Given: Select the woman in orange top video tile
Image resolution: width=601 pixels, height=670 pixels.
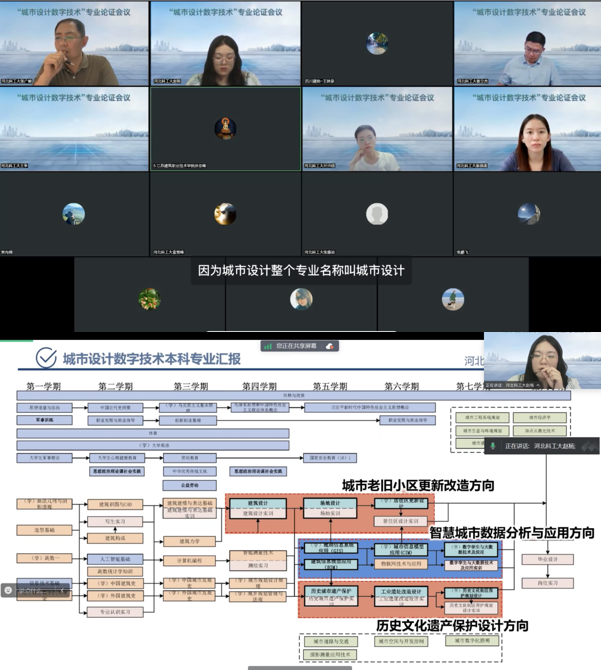Looking at the screenshot, I should (527, 129).
